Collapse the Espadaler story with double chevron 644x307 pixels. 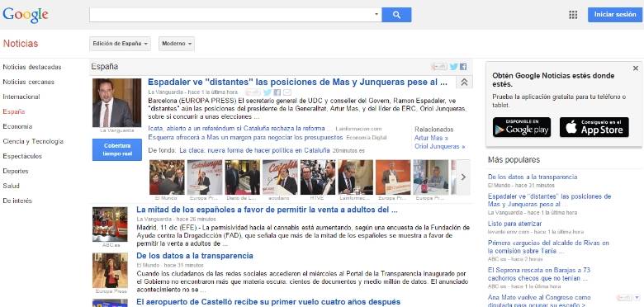pos(465,82)
